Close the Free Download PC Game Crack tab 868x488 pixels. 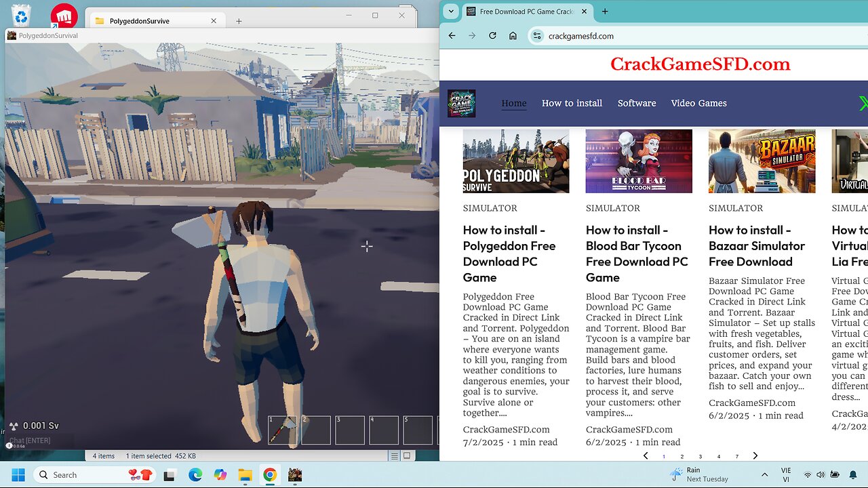pyautogui.click(x=584, y=12)
